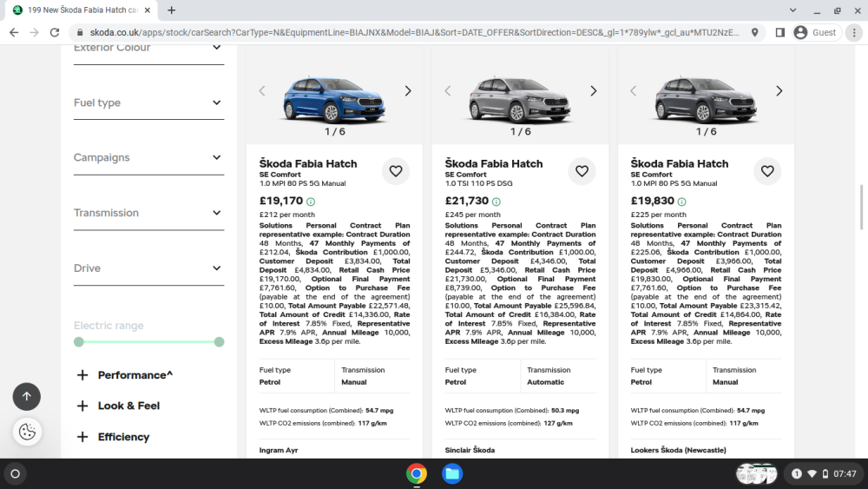This screenshot has height=489, width=868.
Task: Reload the page
Action: [x=54, y=33]
